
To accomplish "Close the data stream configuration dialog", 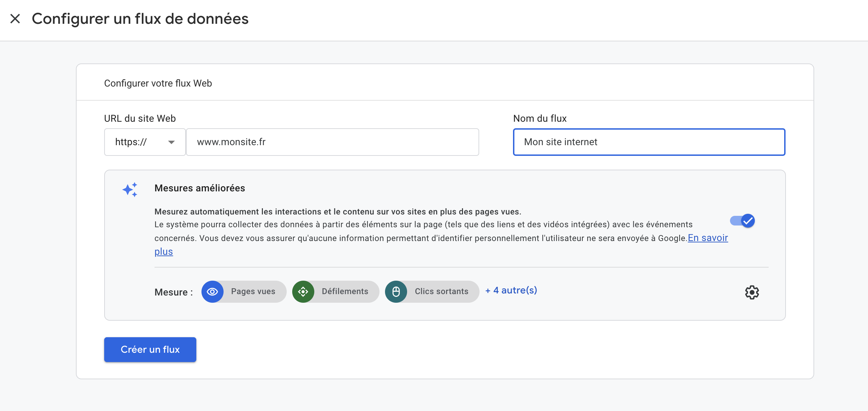I will click(x=15, y=19).
